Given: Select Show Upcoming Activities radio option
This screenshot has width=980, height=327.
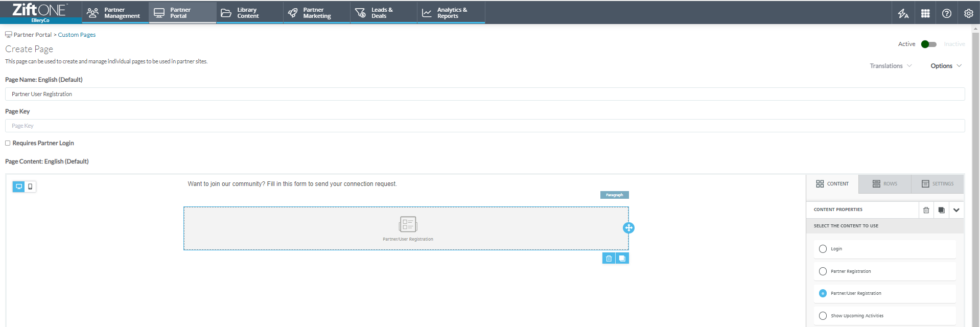Looking at the screenshot, I should click(823, 316).
